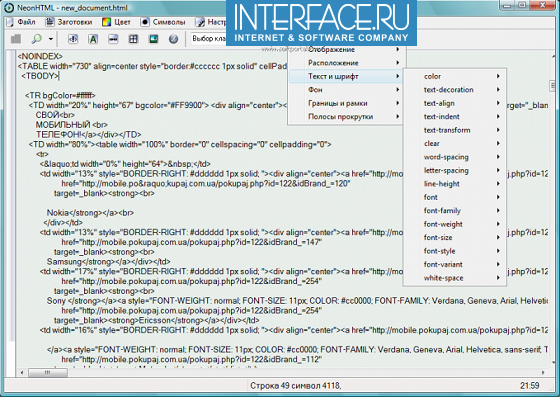560x397 pixels.
Task: Click the href line ending idBrand_=112
Action: pyautogui.click(x=192, y=359)
